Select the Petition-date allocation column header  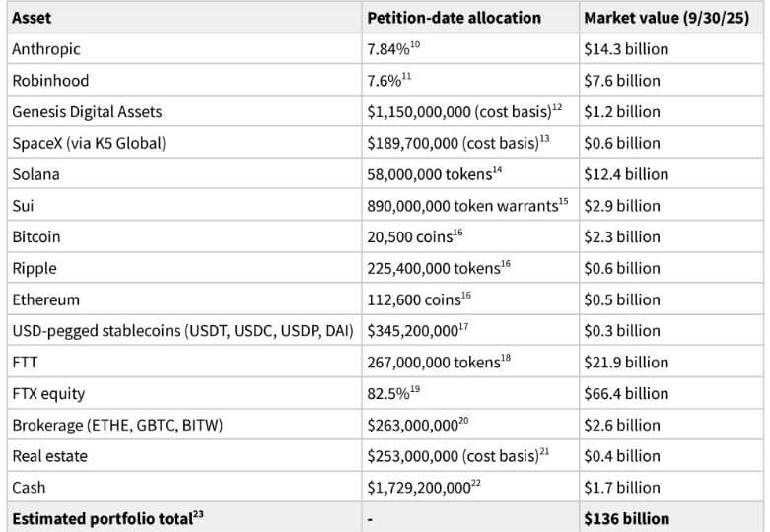coord(454,18)
